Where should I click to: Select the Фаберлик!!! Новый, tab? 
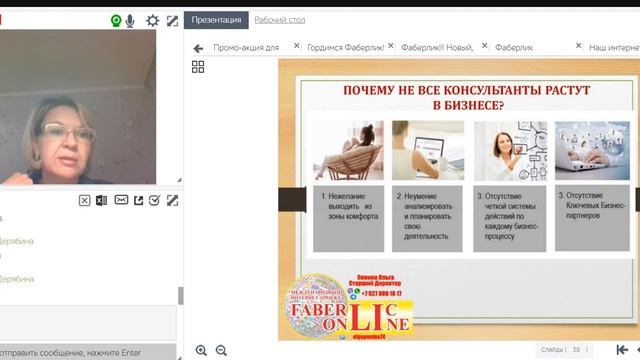tap(437, 48)
